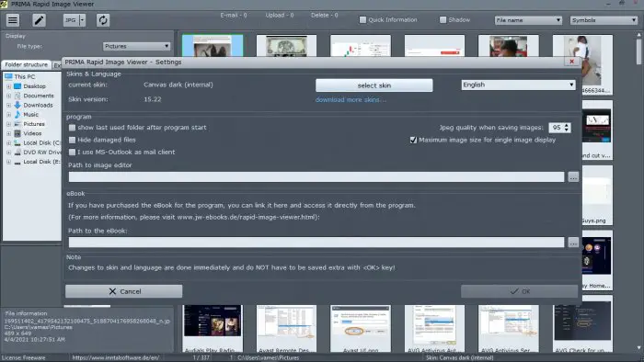Open the download more skins link
This screenshot has width=644, height=362.
pos(351,99)
